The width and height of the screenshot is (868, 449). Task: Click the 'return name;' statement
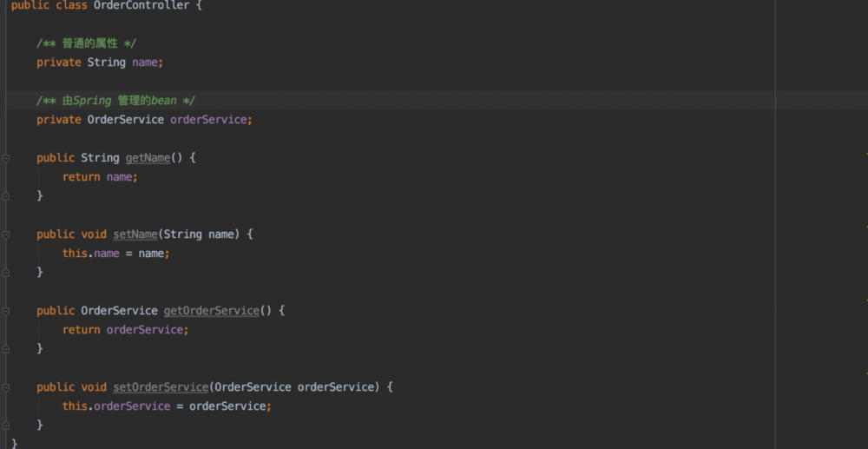tap(100, 177)
